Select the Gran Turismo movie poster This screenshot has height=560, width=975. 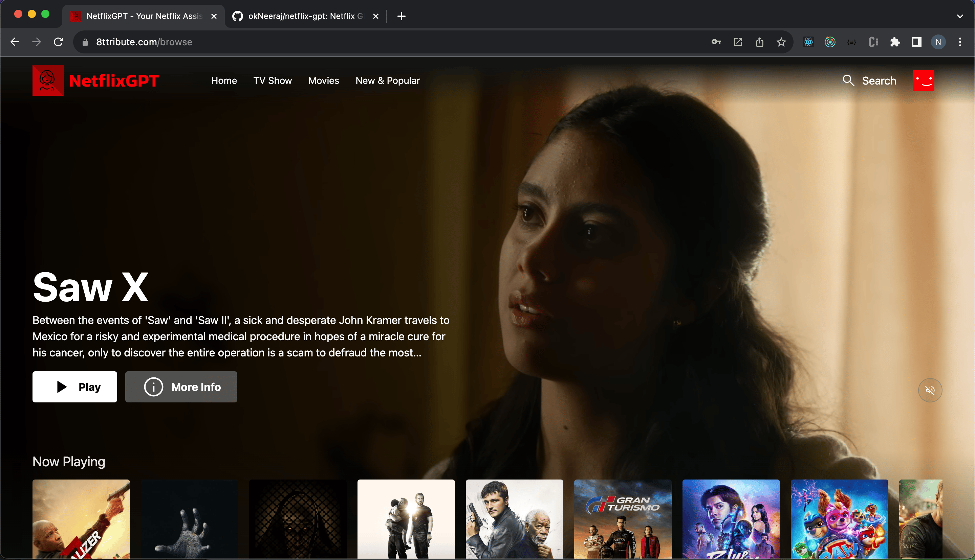pos(623,518)
